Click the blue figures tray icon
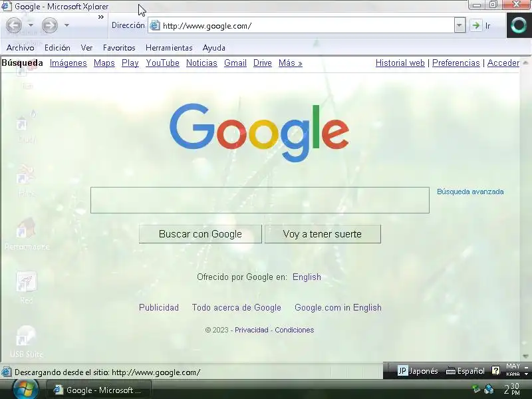532x399 pixels. [489, 389]
